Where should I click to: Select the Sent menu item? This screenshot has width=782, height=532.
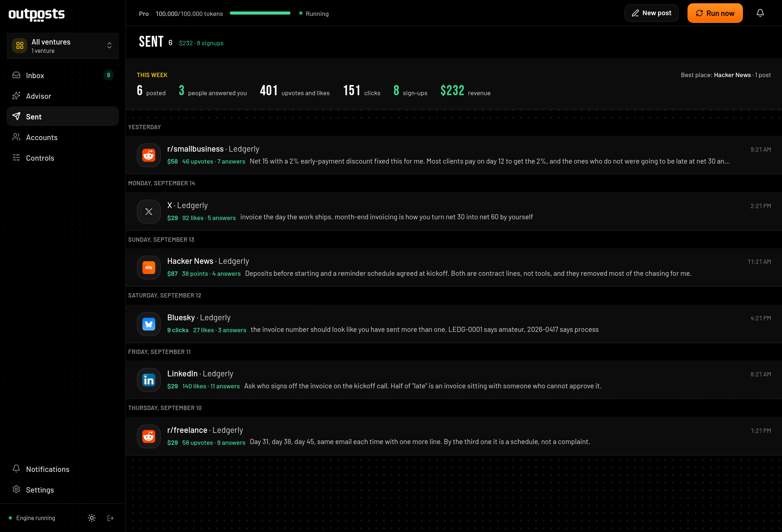click(63, 117)
